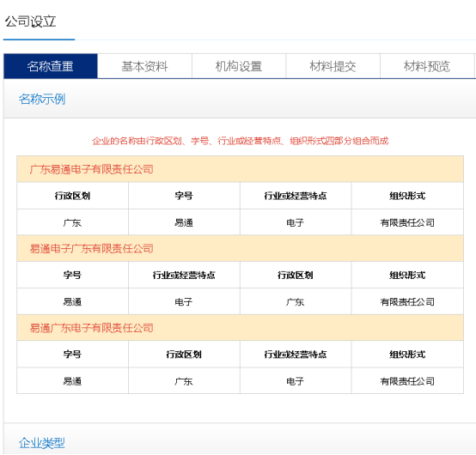Click the 广东 cell under 广东易通电子有限责任公司
The width and height of the screenshot is (476, 455).
[x=72, y=222]
